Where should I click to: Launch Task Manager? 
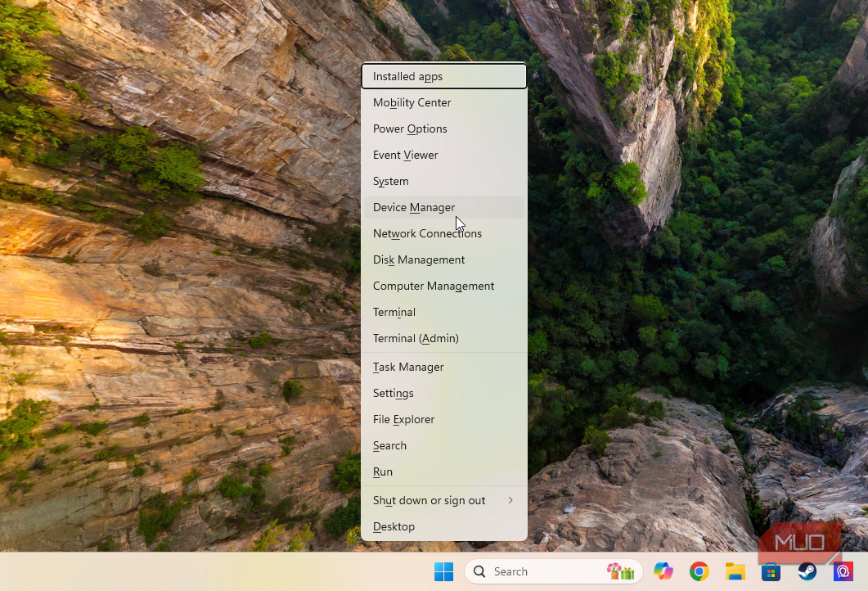click(x=444, y=368)
